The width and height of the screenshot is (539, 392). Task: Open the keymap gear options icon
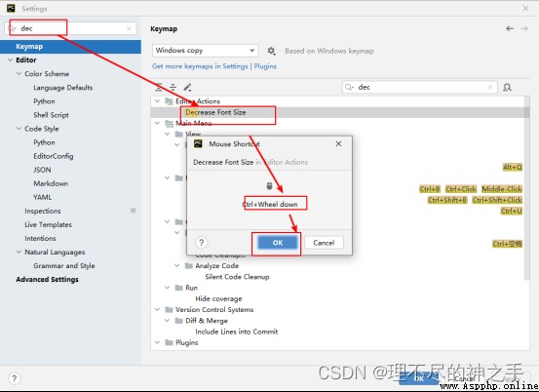[271, 51]
